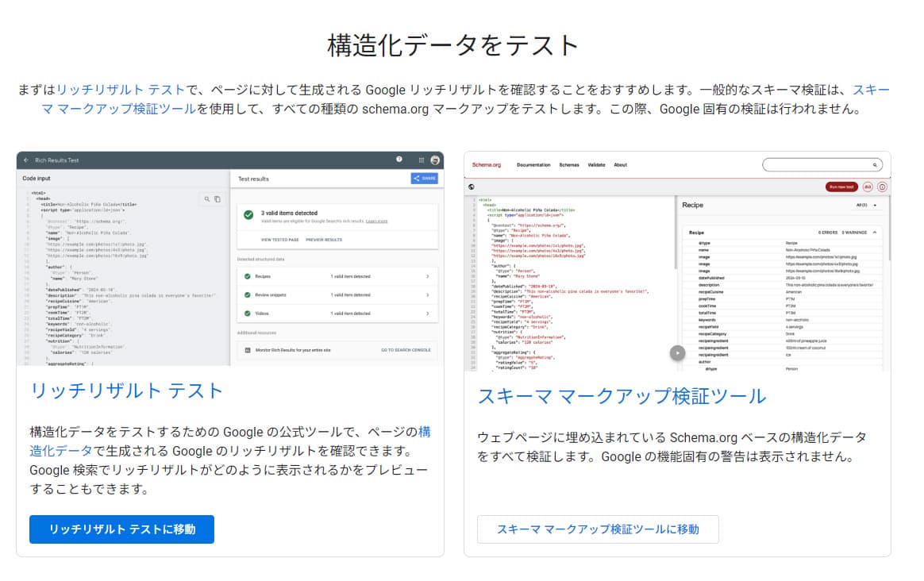
Task: Click the copy icon in the Code input panel
Action: pyautogui.click(x=218, y=199)
